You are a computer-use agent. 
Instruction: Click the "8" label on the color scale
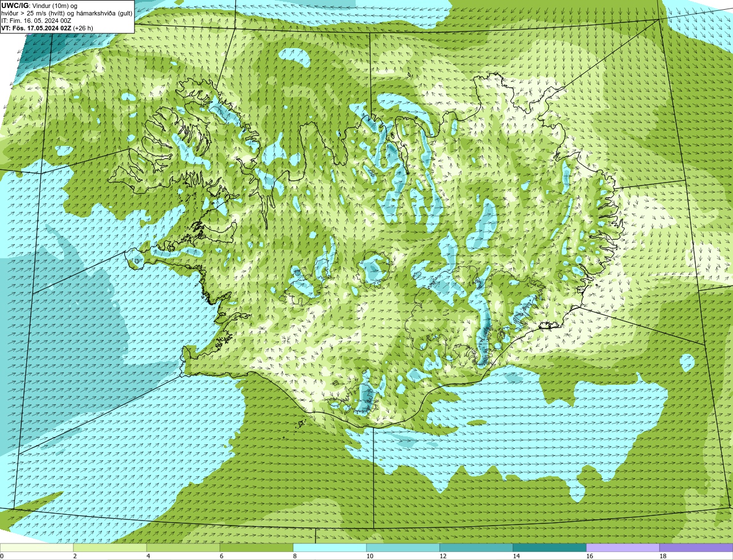pyautogui.click(x=295, y=556)
